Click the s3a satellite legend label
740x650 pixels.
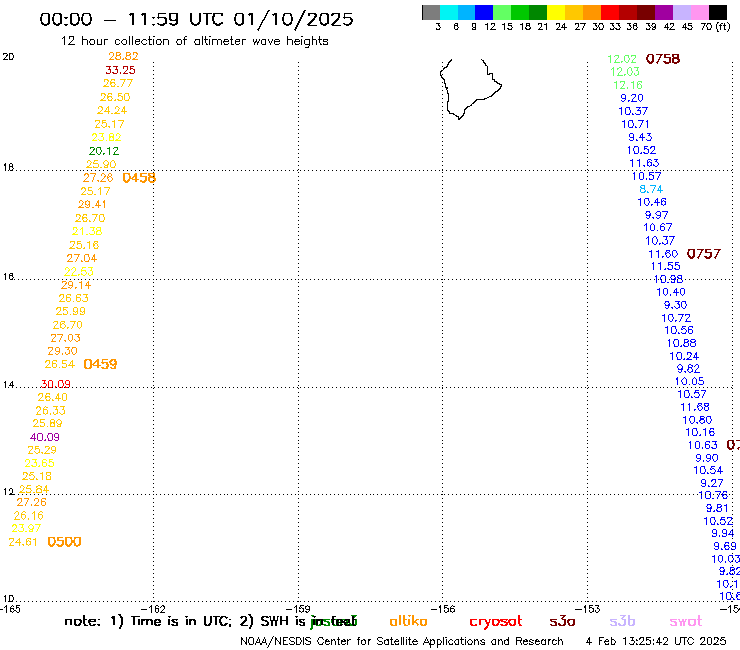pos(563,621)
